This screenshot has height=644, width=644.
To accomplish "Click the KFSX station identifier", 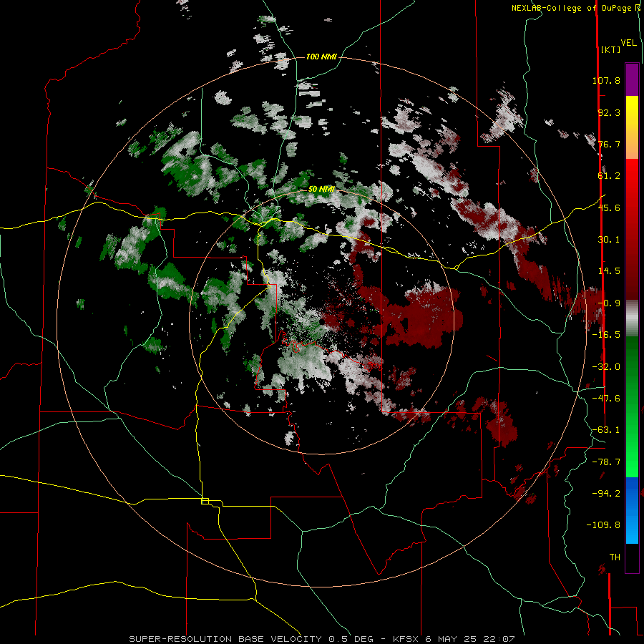I will (x=406, y=639).
